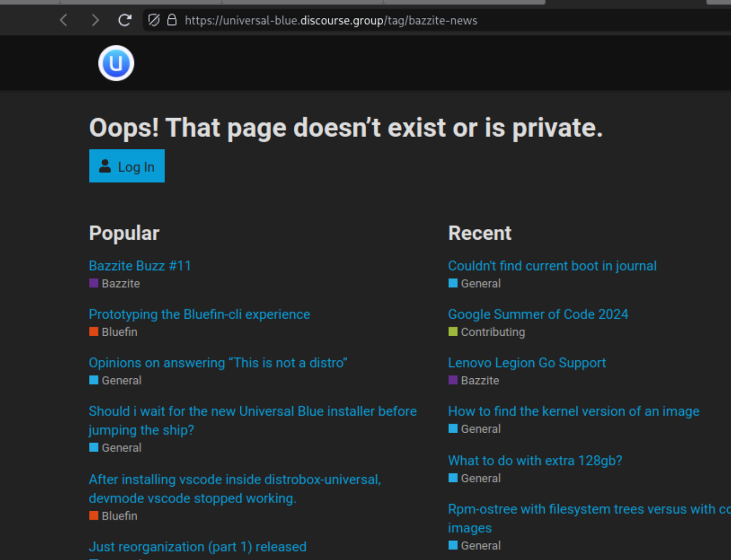Open "Lenovo Legion Go Support" topic

pos(527,363)
